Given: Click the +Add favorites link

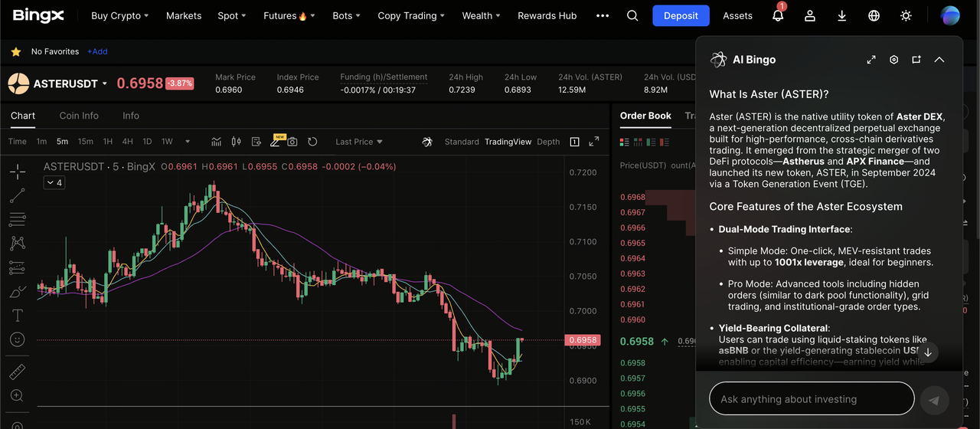Looking at the screenshot, I should (x=97, y=52).
